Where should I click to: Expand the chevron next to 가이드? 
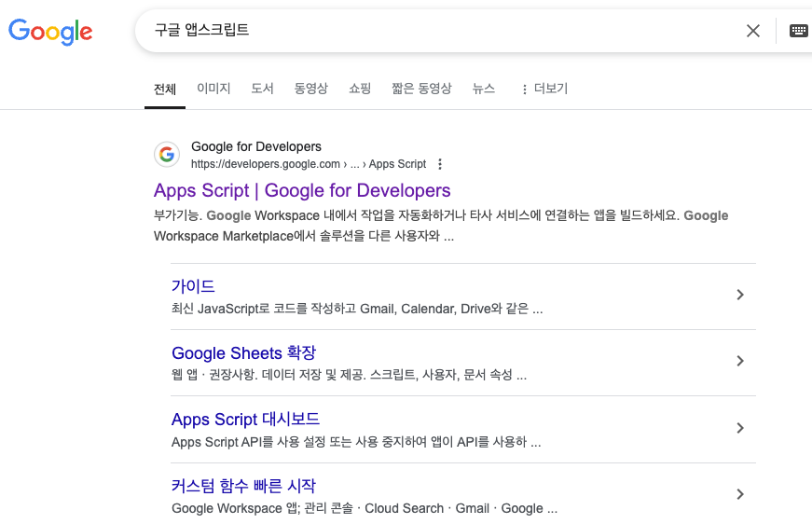(740, 295)
